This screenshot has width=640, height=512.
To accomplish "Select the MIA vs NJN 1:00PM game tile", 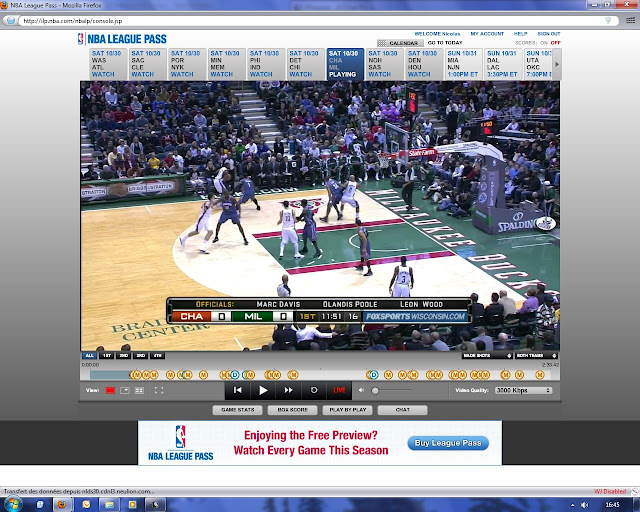I will click(464, 64).
